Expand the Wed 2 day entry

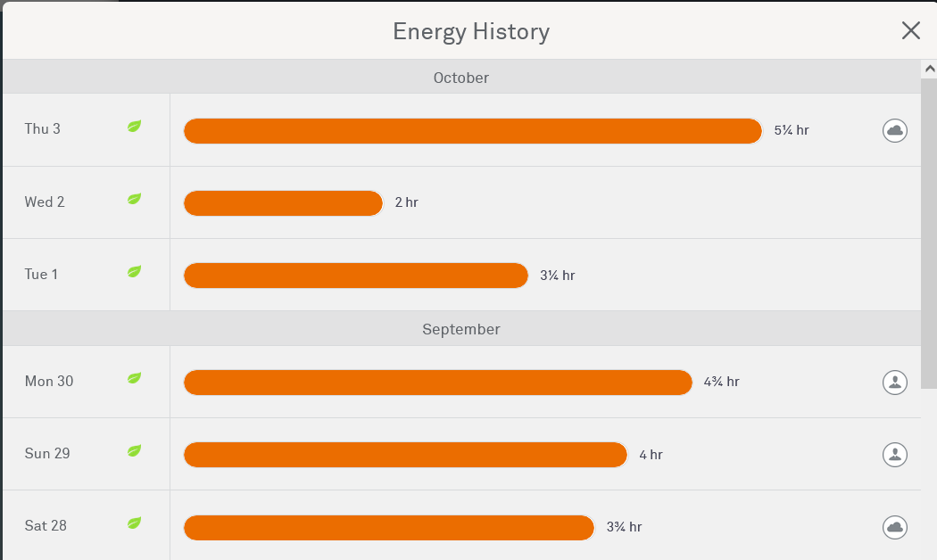point(45,202)
